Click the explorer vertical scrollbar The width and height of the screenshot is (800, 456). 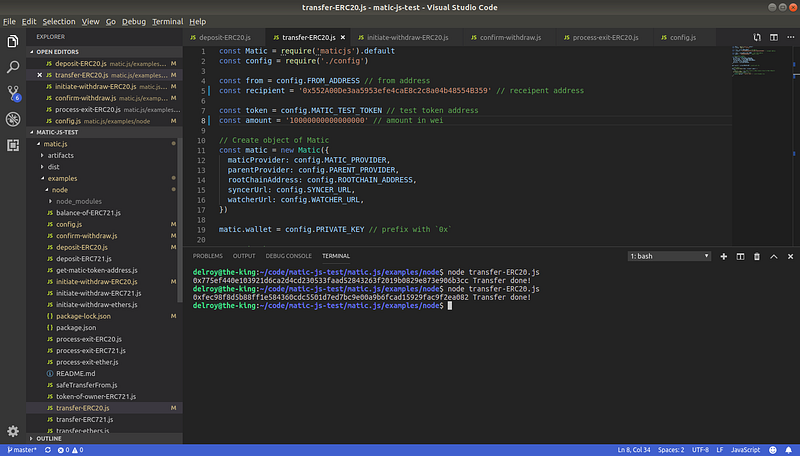click(x=180, y=219)
